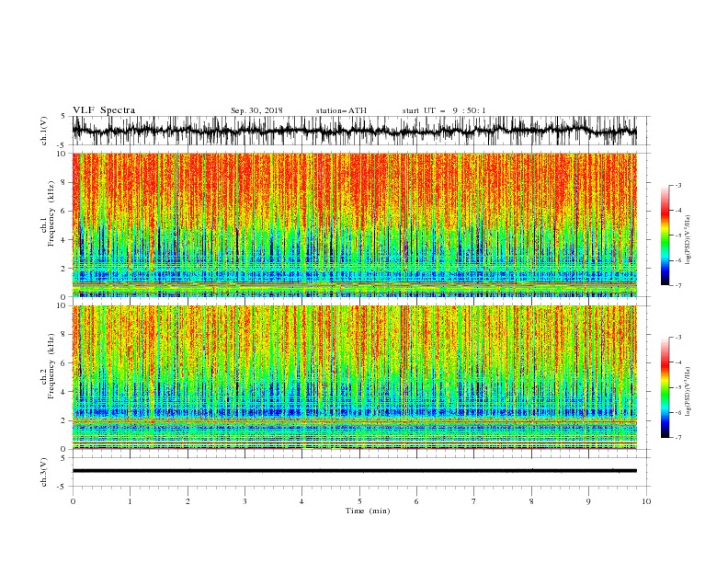Select the date text "Sep. 30, 2018"
This screenshot has height=563, width=728.
point(256,110)
